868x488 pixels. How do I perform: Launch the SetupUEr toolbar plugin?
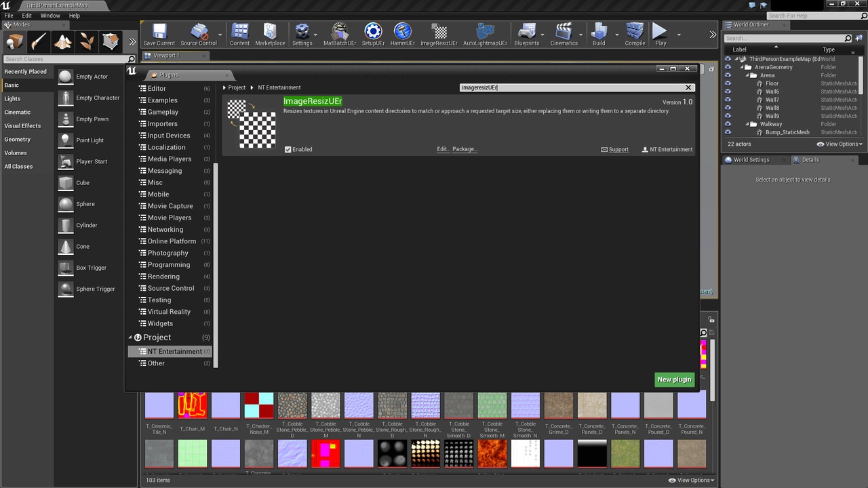[373, 35]
